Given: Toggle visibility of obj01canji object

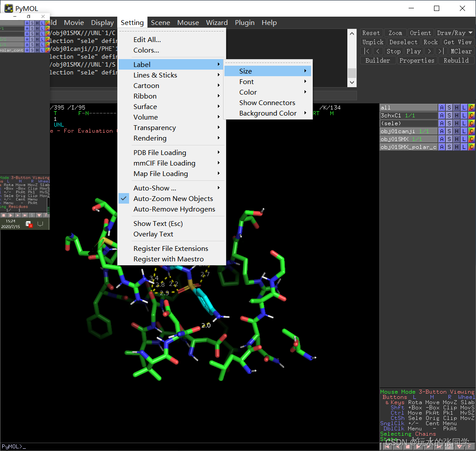Looking at the screenshot, I should point(409,131).
